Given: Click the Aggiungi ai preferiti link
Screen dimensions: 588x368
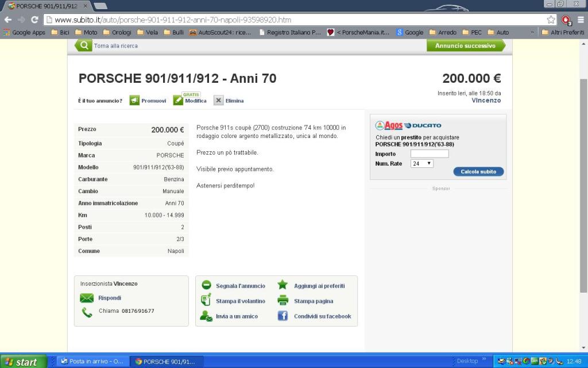Looking at the screenshot, I should (319, 286).
